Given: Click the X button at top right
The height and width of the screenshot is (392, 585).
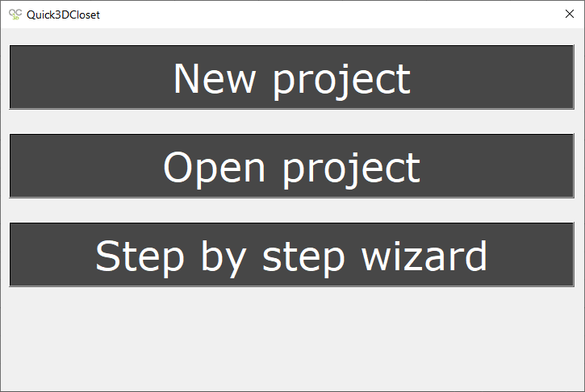Looking at the screenshot, I should (570, 15).
